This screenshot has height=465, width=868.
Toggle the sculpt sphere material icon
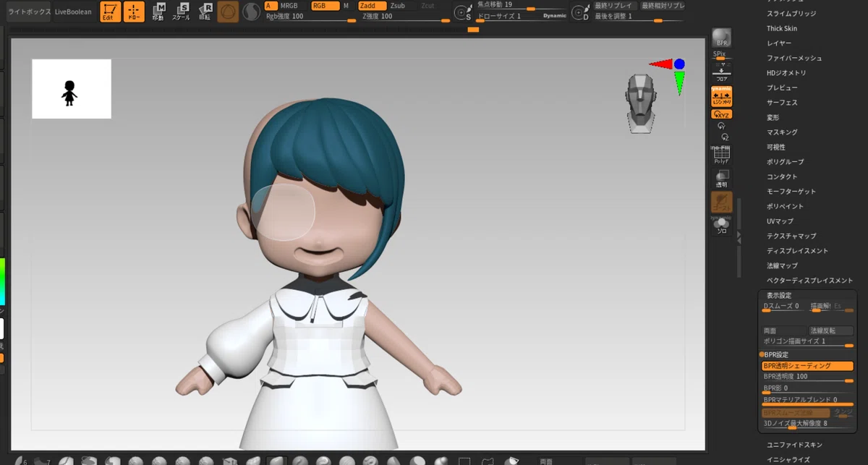click(228, 12)
